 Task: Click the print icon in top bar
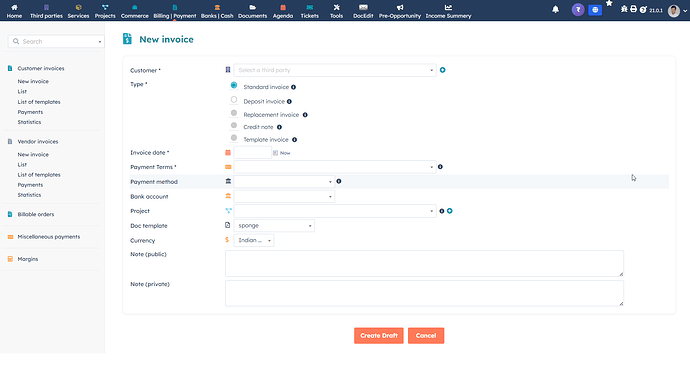coord(633,9)
